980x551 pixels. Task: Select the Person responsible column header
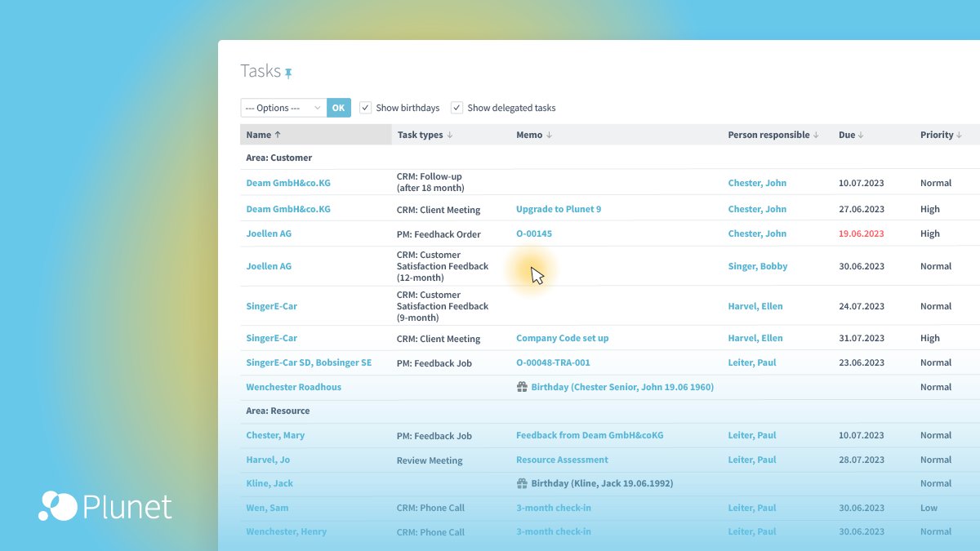[769, 135]
